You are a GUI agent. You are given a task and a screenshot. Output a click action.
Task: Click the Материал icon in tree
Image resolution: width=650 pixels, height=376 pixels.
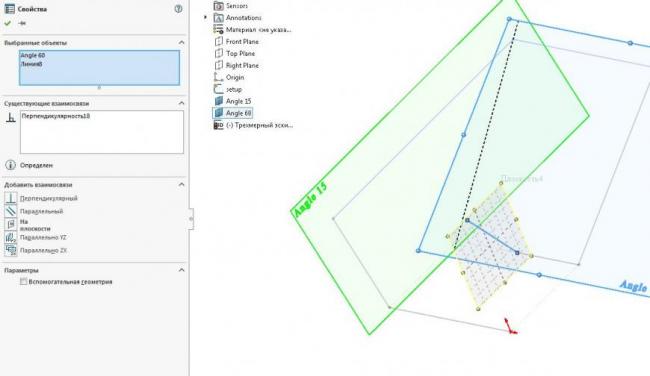pyautogui.click(x=218, y=30)
